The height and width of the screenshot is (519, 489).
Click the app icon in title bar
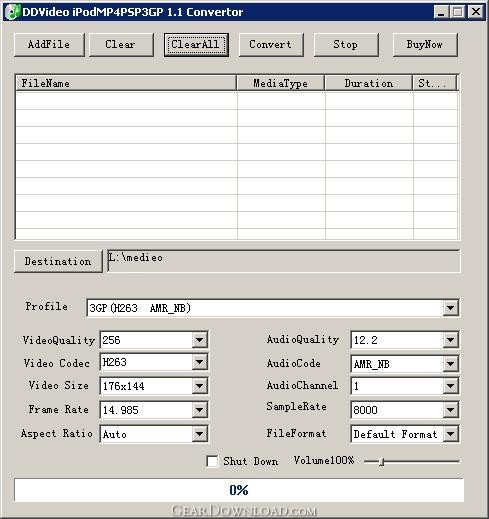(x=13, y=12)
